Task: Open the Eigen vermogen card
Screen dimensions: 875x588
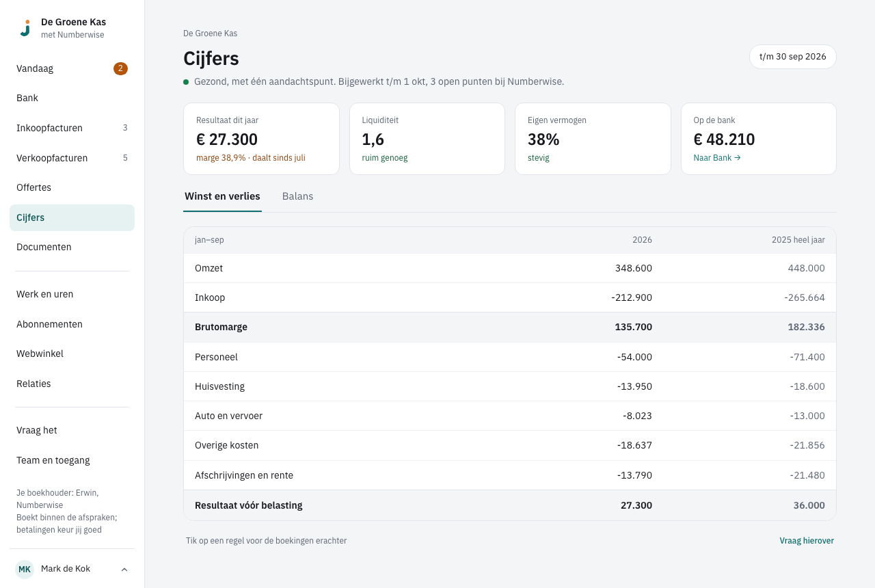Action: pos(593,139)
